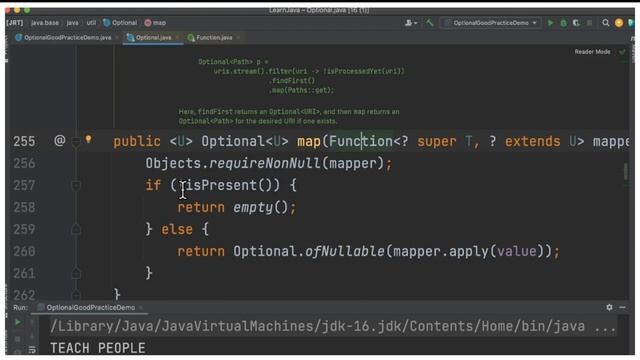Click line number 260 in the gutter
The width and height of the screenshot is (640, 360).
24,251
